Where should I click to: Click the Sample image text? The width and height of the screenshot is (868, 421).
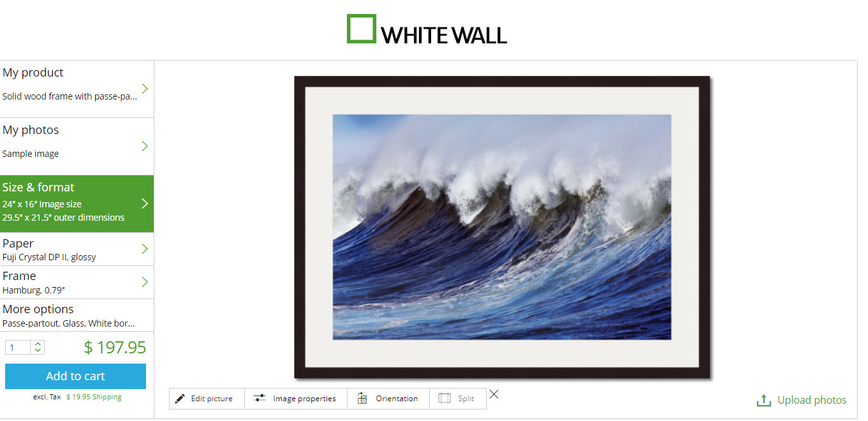click(31, 154)
